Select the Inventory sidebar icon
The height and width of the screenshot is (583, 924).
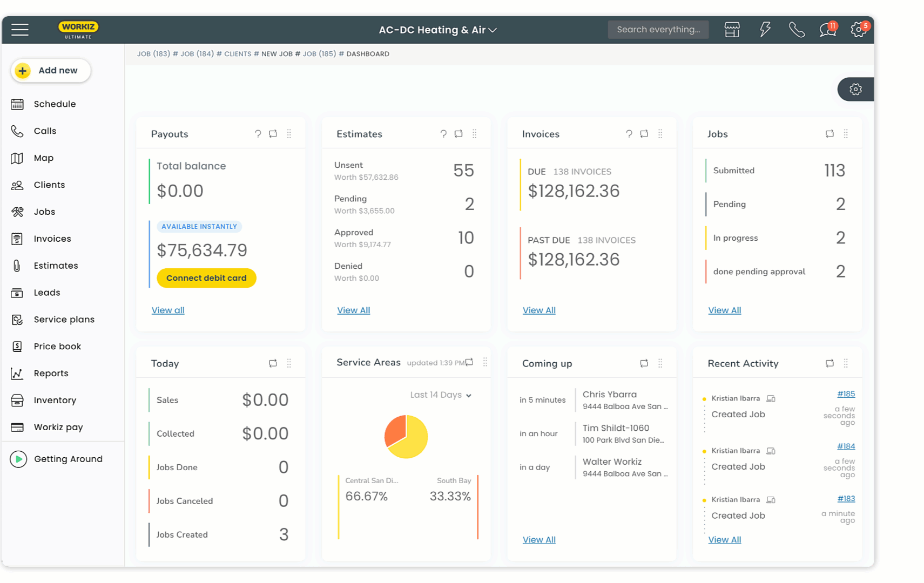pyautogui.click(x=18, y=400)
